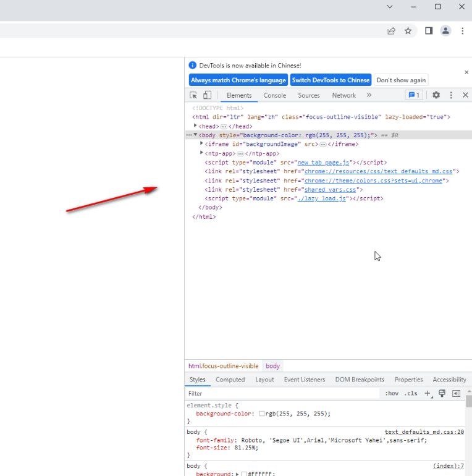Viewport: 472px width, 476px height.
Task: Select the body breadcrumb
Action: (x=272, y=366)
